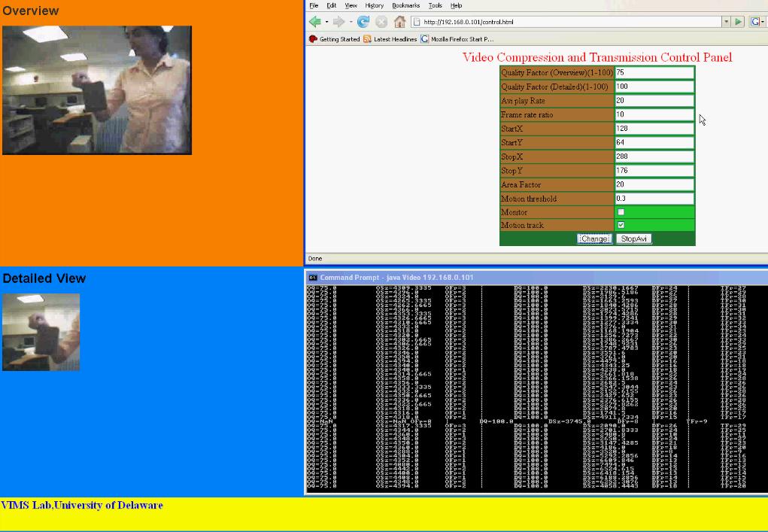Viewport: 768px width, 532px height.
Task: Open the Back button history dropdown arrow
Action: tap(326, 22)
